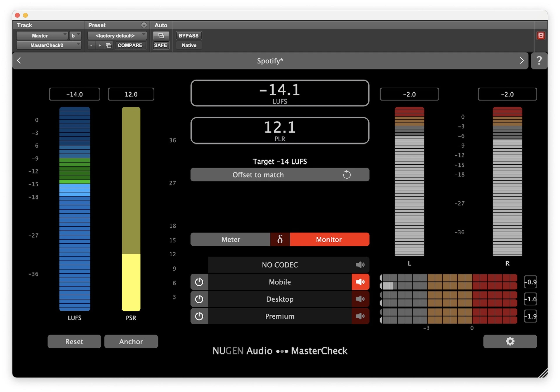This screenshot has width=560, height=392.
Task: Reset the offset with the circular arrow
Action: tap(346, 175)
